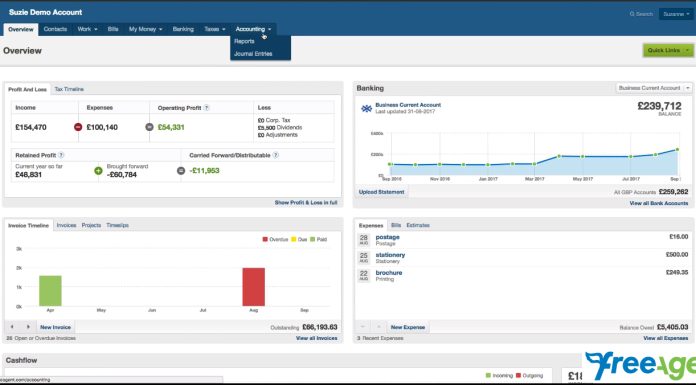Image resolution: width=696 pixels, height=385 pixels.
Task: Click the grey equals icon before Operating Profit
Action: pos(150,127)
